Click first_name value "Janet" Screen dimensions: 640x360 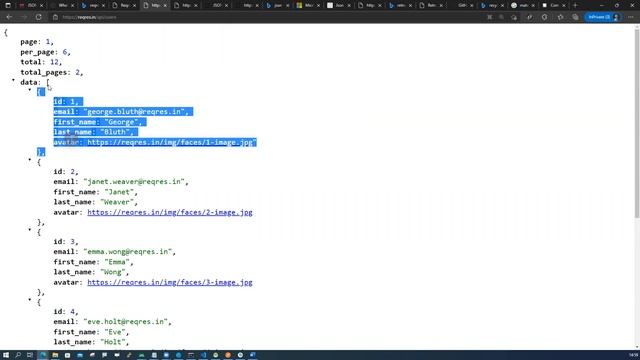pos(119,192)
